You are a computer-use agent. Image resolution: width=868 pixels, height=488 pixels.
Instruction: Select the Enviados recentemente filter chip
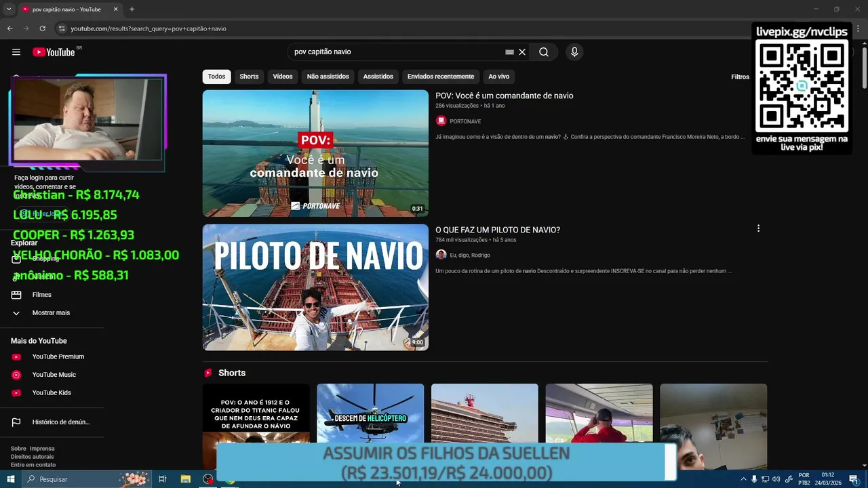coord(441,77)
